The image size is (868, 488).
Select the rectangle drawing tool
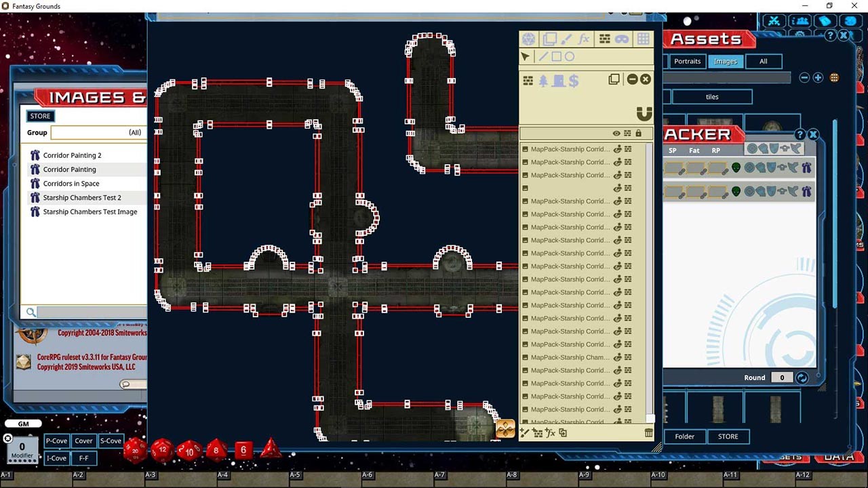pyautogui.click(x=557, y=56)
